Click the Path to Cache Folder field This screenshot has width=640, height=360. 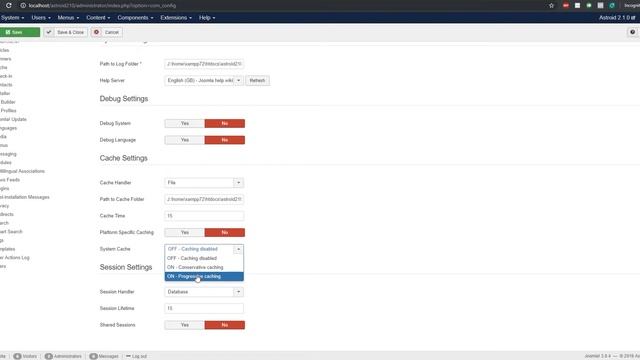[x=204, y=199]
